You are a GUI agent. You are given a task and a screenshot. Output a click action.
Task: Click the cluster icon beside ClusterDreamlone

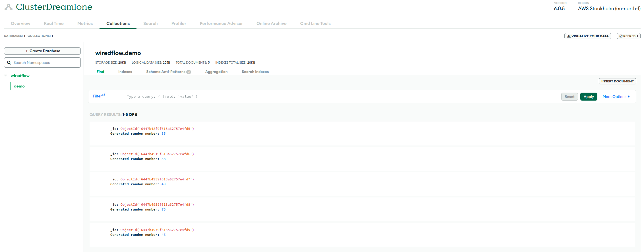click(x=9, y=7)
